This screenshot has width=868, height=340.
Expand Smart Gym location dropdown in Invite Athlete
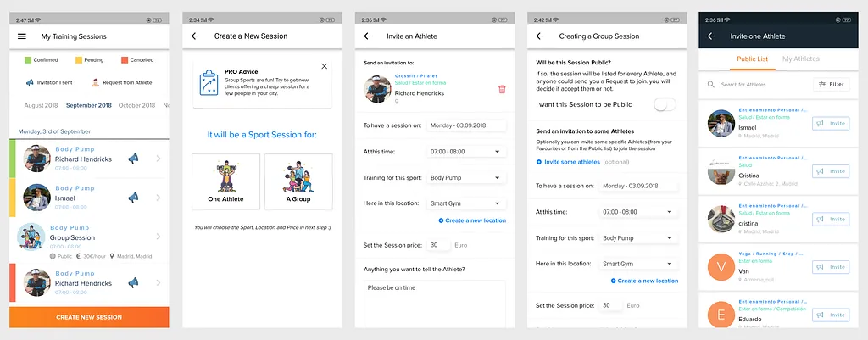[x=467, y=203]
